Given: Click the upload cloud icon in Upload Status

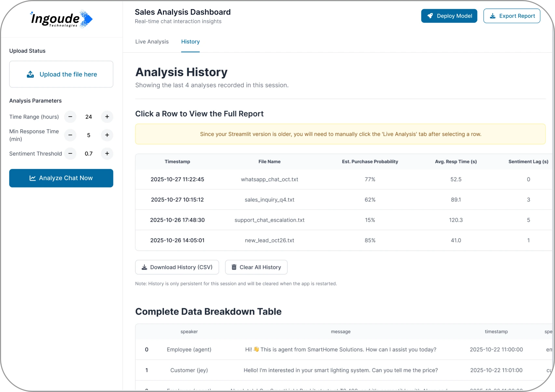Looking at the screenshot, I should tap(30, 74).
